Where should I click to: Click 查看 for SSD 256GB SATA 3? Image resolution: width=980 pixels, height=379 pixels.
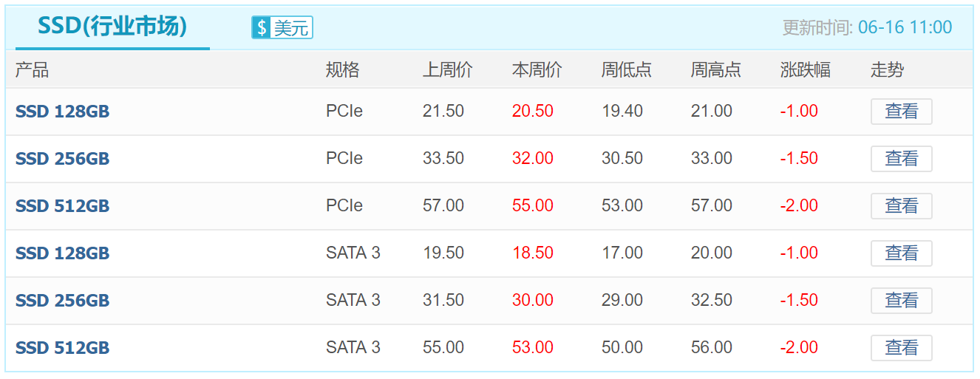coord(902,301)
